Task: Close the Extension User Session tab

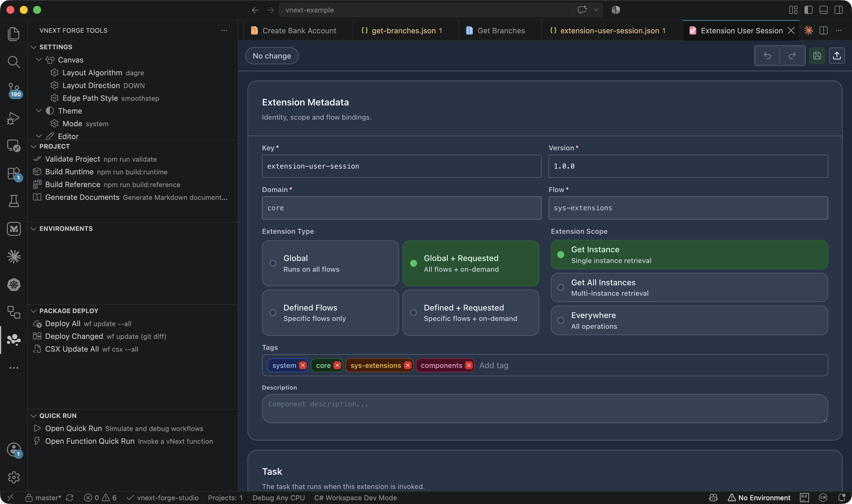Action: pyautogui.click(x=791, y=31)
